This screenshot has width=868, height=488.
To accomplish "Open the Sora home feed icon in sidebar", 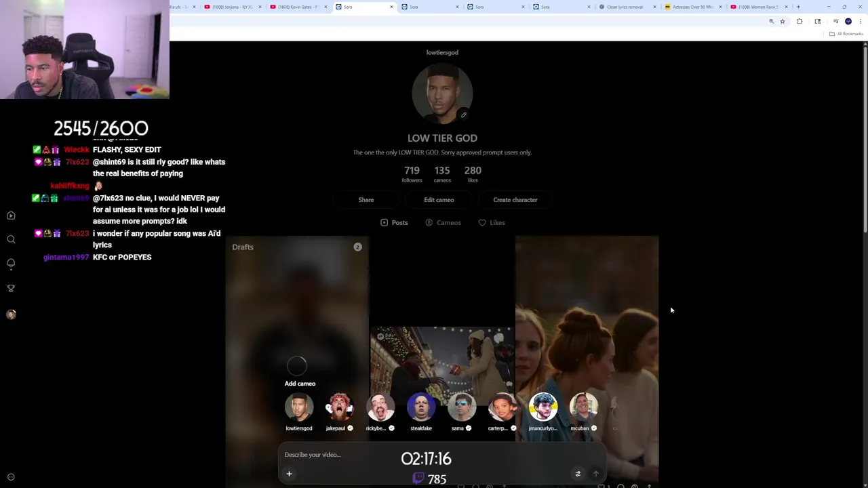I will pos(11,216).
